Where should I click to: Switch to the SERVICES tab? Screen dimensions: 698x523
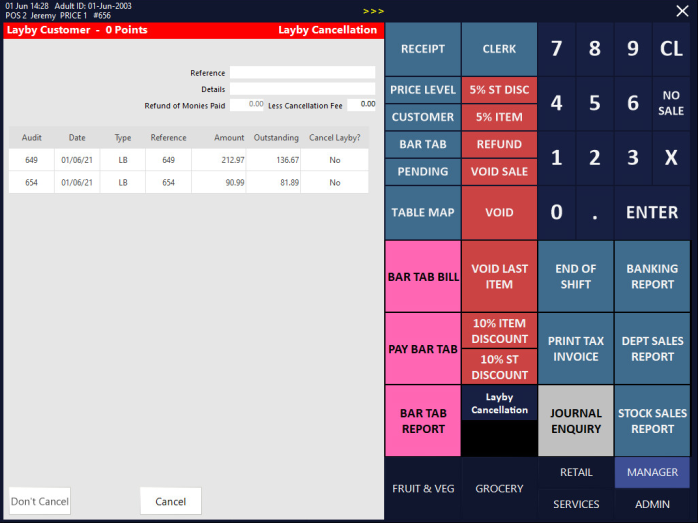coord(576,504)
